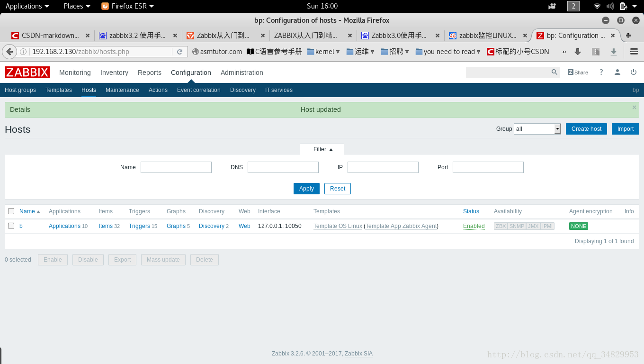Tick the checkbox for host b

(x=11, y=226)
